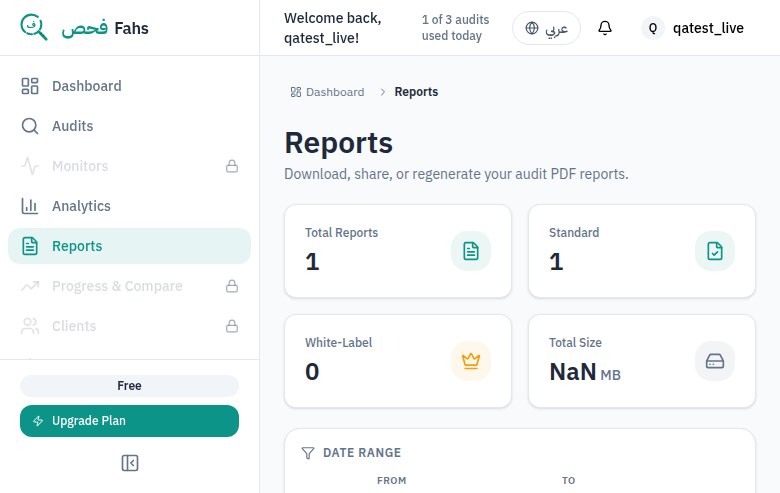Select the locked Monitors menu item

point(129,166)
